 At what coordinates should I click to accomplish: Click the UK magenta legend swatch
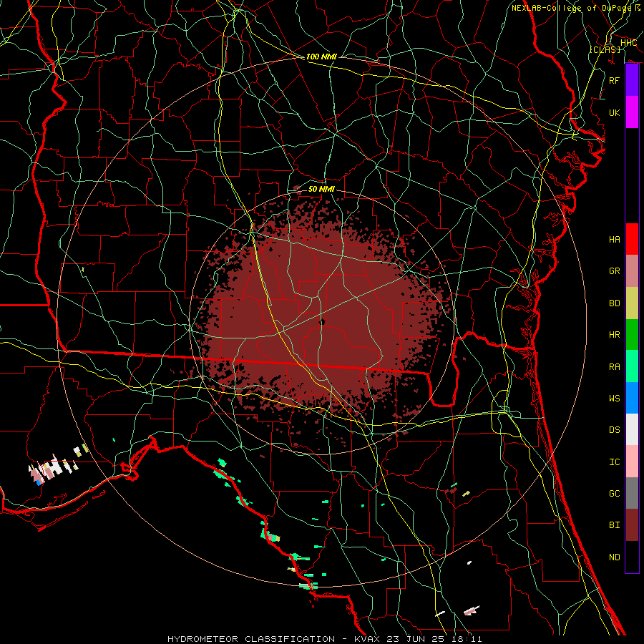coord(632,112)
